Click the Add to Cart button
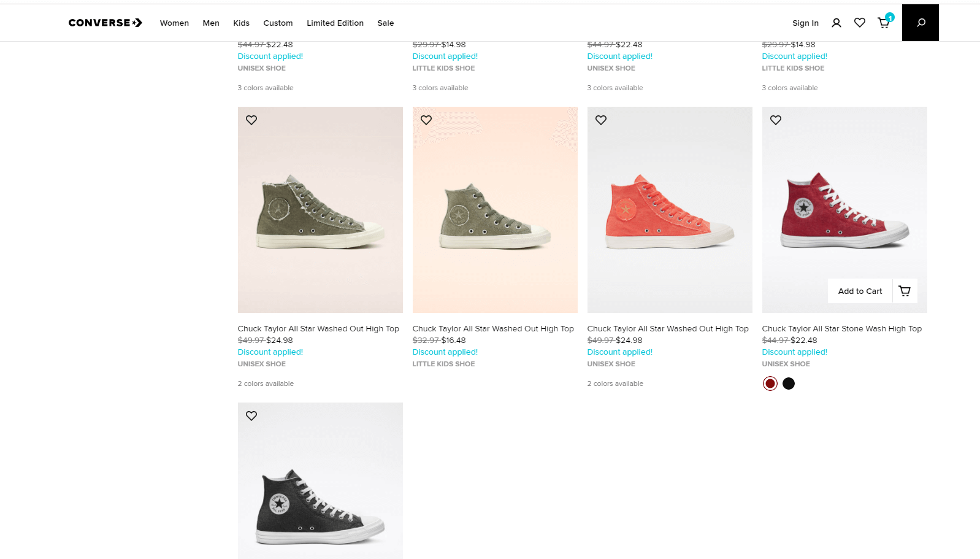 [860, 291]
